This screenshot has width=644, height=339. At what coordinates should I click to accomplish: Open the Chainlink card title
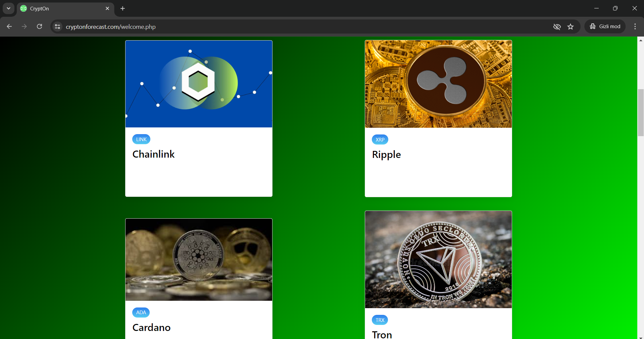pos(153,154)
